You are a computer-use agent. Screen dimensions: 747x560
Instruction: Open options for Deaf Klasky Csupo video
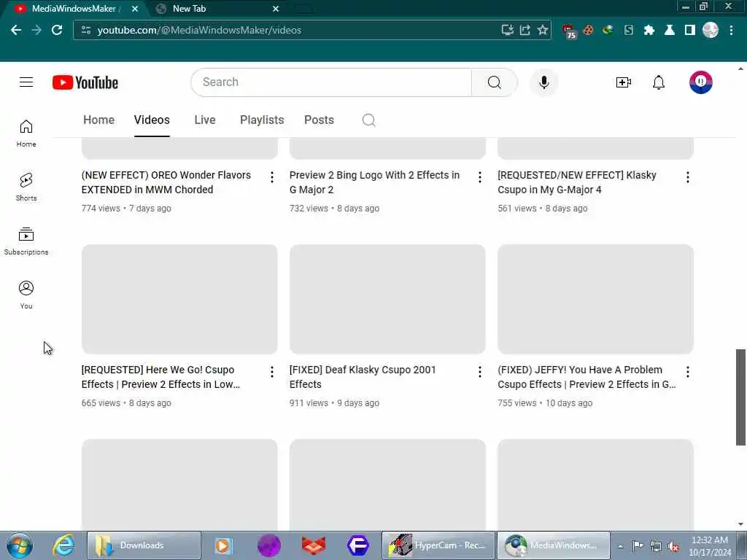click(x=480, y=372)
